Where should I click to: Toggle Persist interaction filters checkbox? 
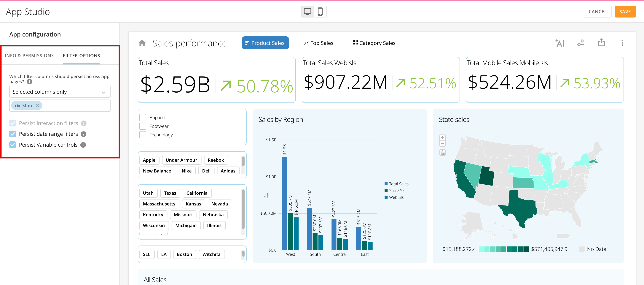click(13, 123)
